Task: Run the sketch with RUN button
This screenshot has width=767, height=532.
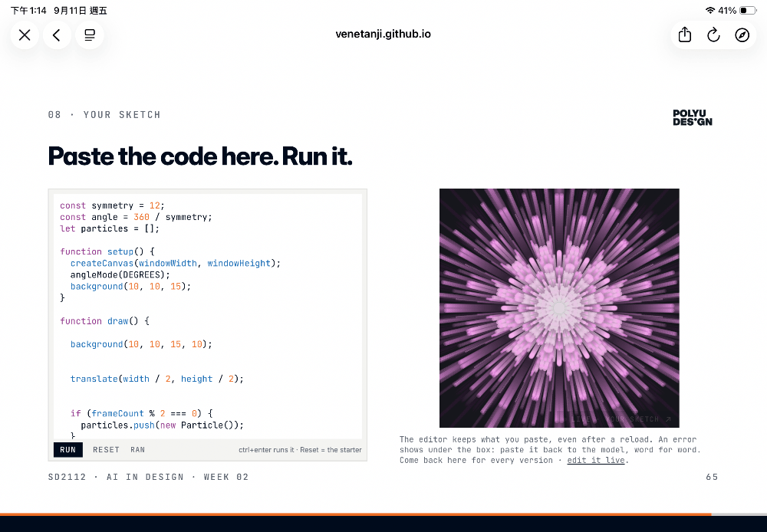Action: [68, 450]
